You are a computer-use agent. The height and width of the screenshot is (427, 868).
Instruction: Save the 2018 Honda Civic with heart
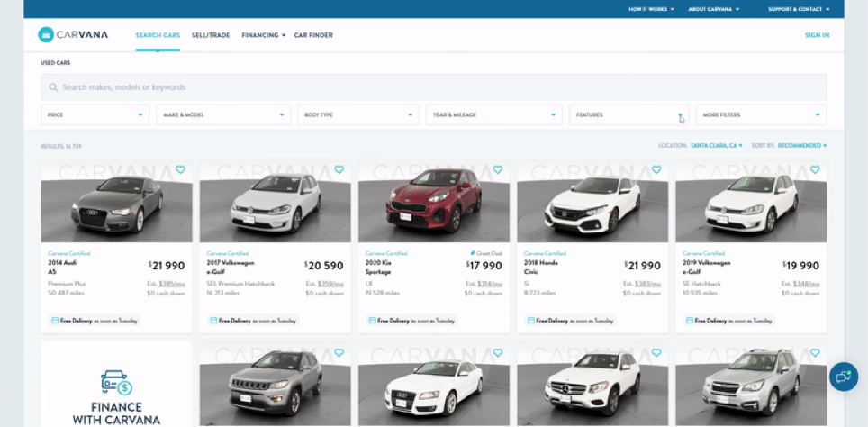pyautogui.click(x=656, y=169)
